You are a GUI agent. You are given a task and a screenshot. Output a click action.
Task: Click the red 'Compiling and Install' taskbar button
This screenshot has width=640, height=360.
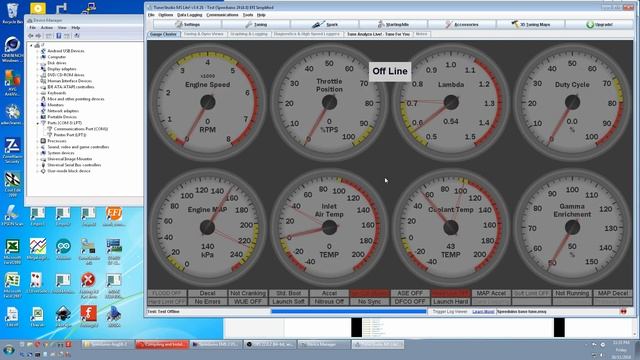[x=162, y=344]
